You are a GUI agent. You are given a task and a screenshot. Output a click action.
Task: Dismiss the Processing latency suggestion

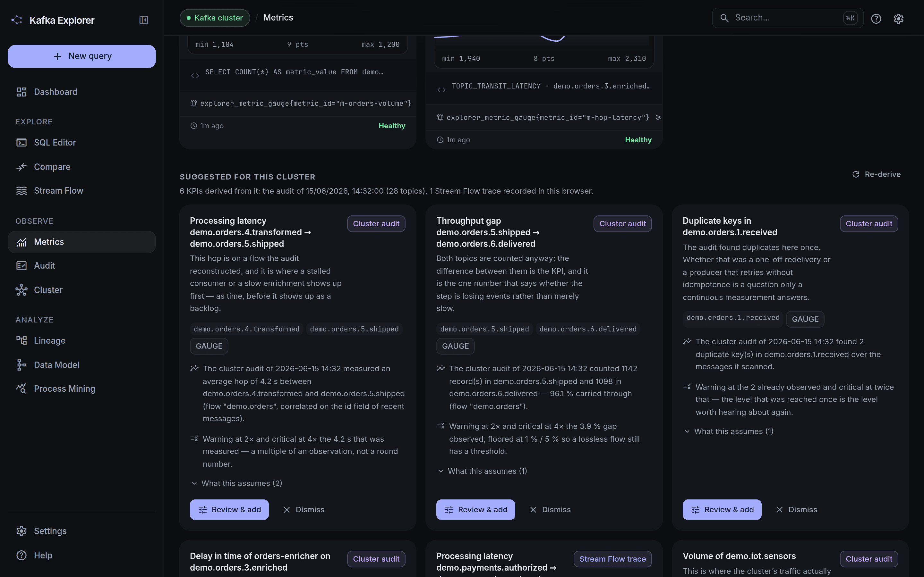pyautogui.click(x=304, y=509)
